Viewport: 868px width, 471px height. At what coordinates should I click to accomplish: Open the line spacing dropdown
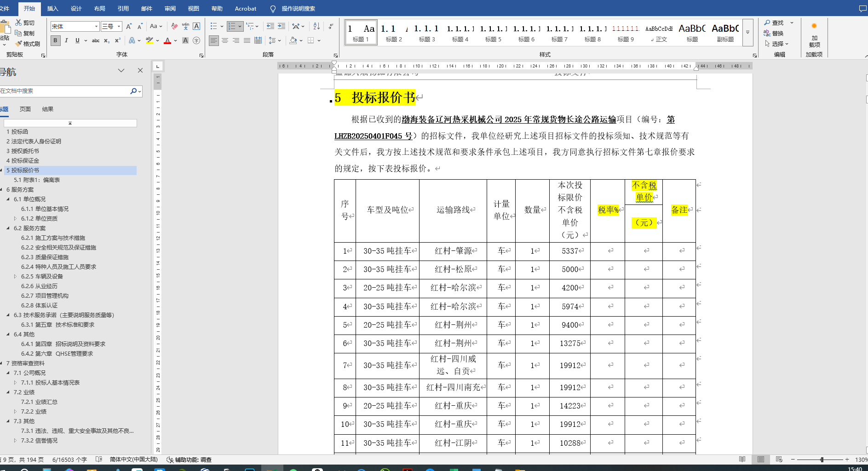point(275,40)
